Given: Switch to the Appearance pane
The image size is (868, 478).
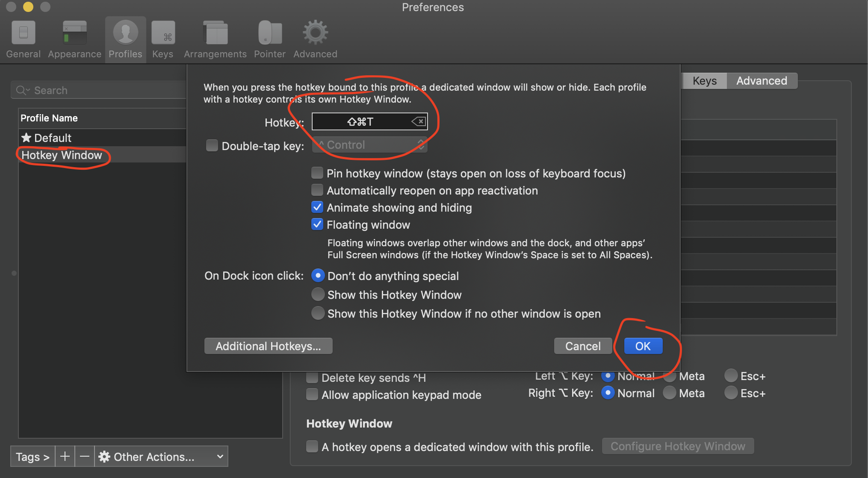Looking at the screenshot, I should pyautogui.click(x=74, y=38).
